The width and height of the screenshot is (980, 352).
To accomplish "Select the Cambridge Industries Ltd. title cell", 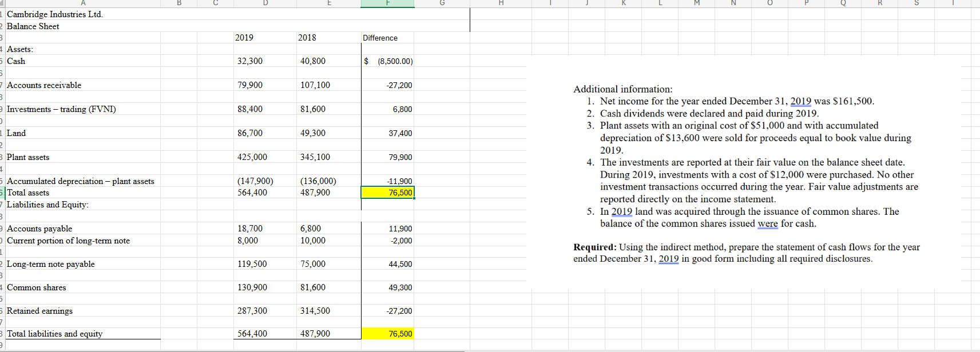I will (55, 14).
